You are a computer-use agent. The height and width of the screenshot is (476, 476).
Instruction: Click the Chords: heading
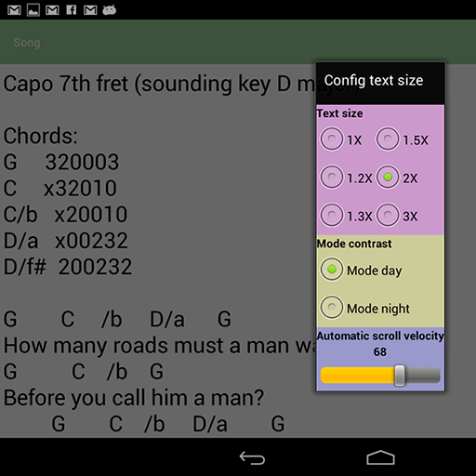(x=40, y=136)
